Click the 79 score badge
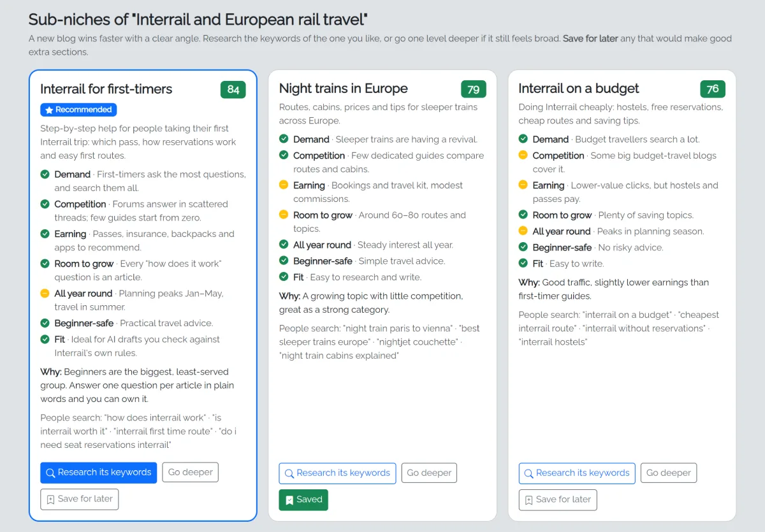This screenshot has width=765, height=532. (473, 89)
